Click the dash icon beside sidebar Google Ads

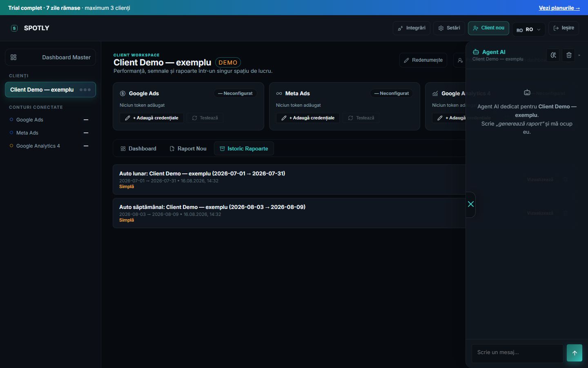86,120
